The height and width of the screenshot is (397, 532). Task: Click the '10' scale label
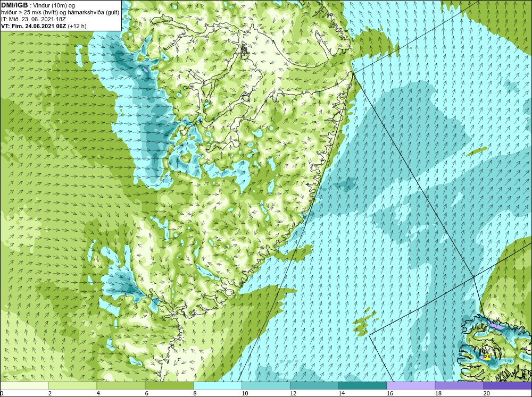coord(245,393)
